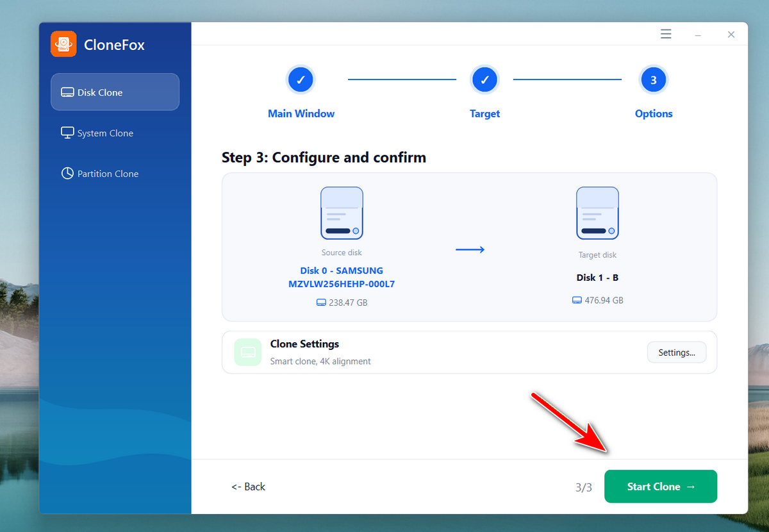Click the Smart clone, 4K alignment text
The image size is (769, 532).
pos(320,361)
